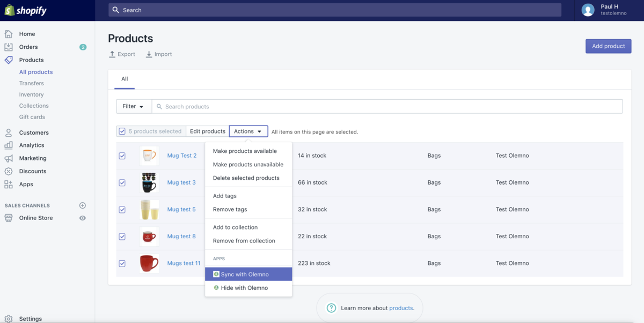644x323 pixels.
Task: Open the Mug test 8 product link
Action: tap(181, 236)
